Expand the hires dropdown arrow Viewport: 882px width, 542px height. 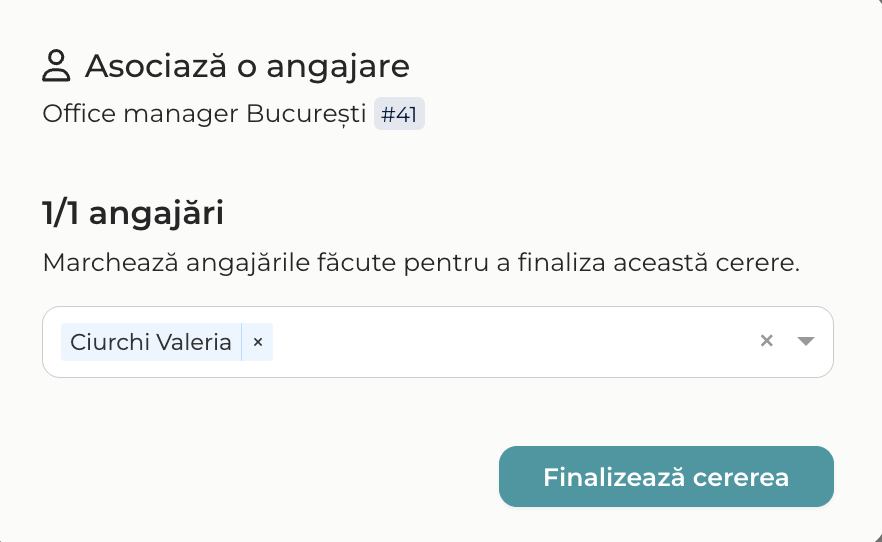tap(806, 341)
